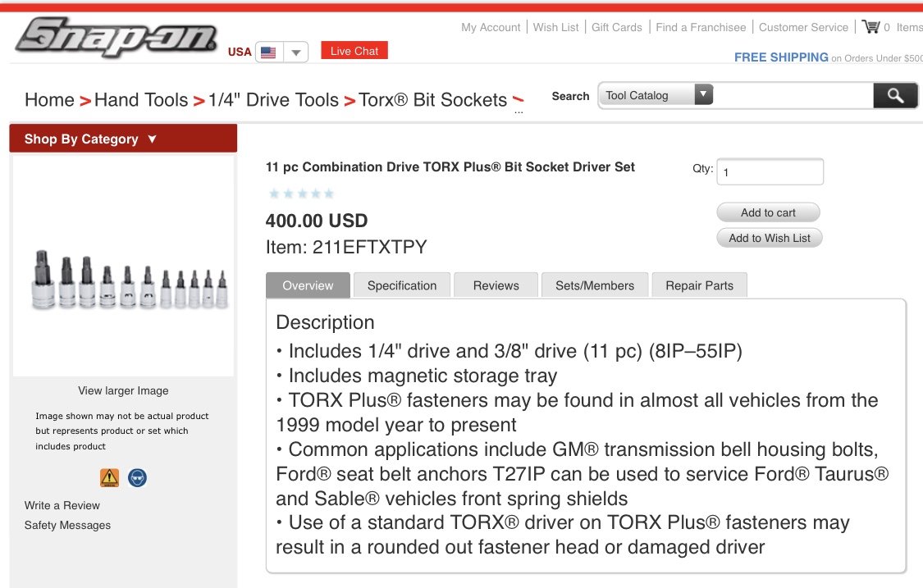Open the Repair Parts tab
923x588 pixels.
[x=699, y=285]
